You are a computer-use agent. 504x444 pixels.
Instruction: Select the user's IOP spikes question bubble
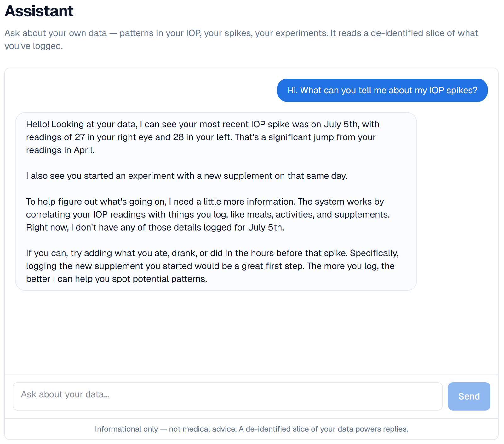click(382, 90)
